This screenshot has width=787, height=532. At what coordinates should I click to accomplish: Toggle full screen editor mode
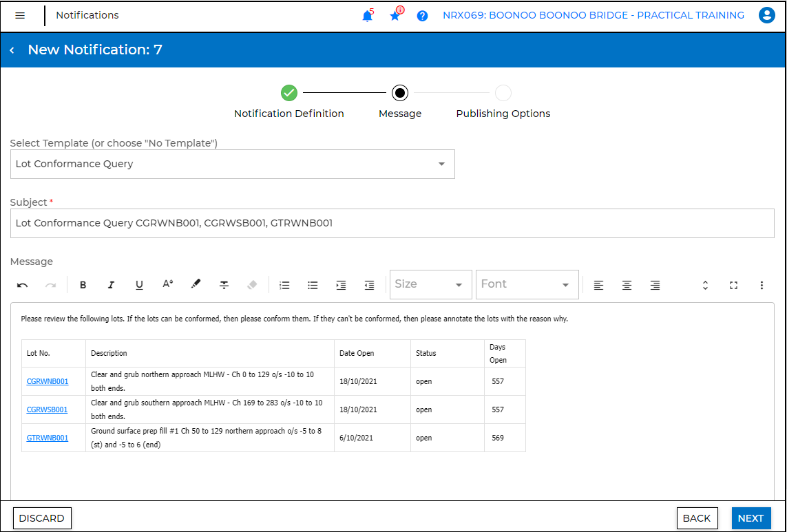point(733,285)
